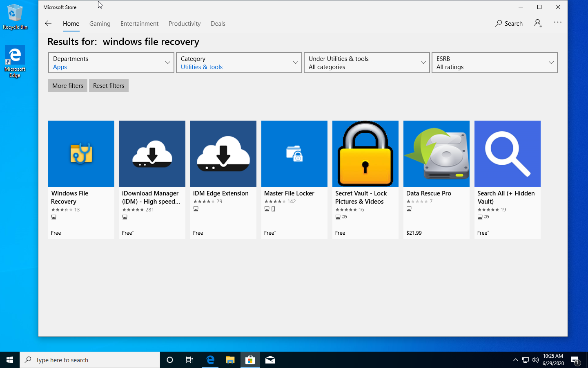Click Search All (+ Hidden Vault) title
This screenshot has height=368, width=588.
coord(506,197)
